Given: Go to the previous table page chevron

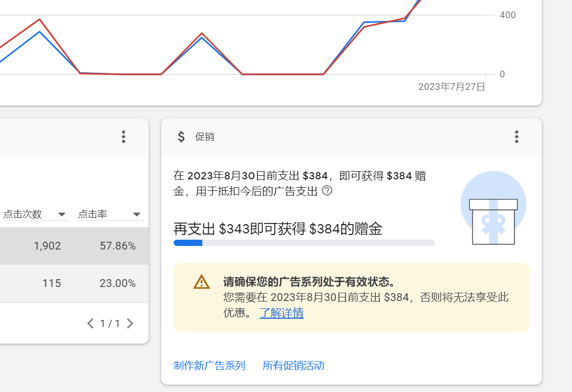Looking at the screenshot, I should (x=90, y=323).
